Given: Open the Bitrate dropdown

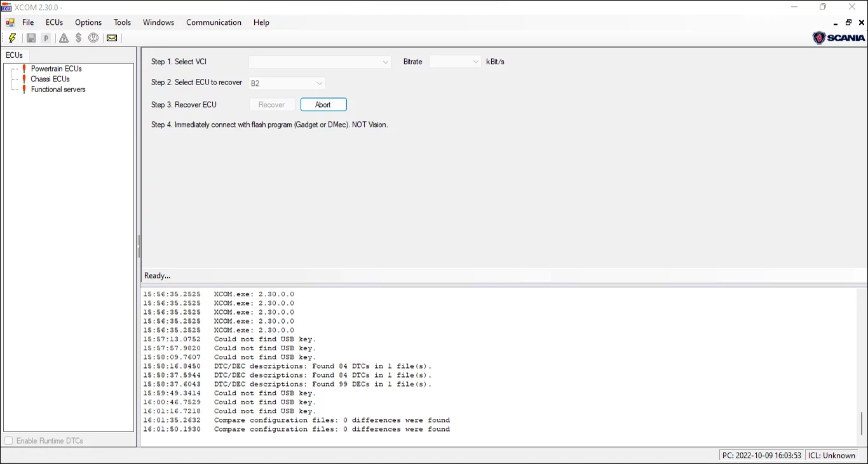Looking at the screenshot, I should [x=455, y=62].
